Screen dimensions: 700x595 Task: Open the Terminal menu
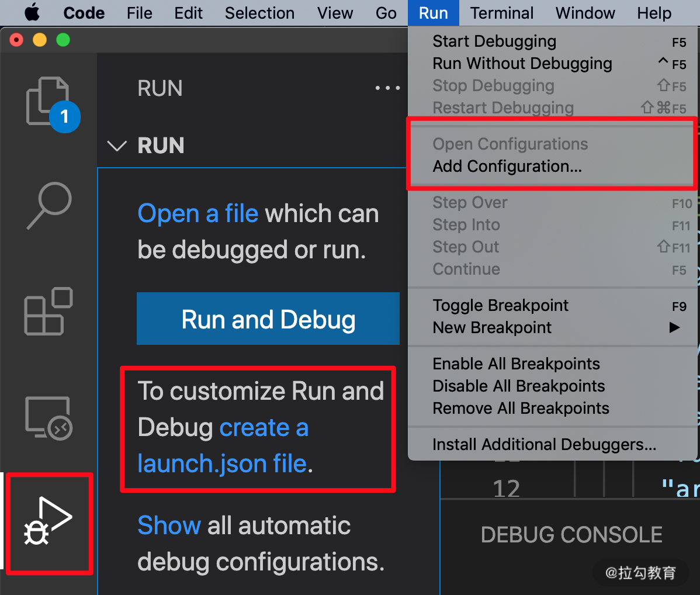[x=501, y=13]
